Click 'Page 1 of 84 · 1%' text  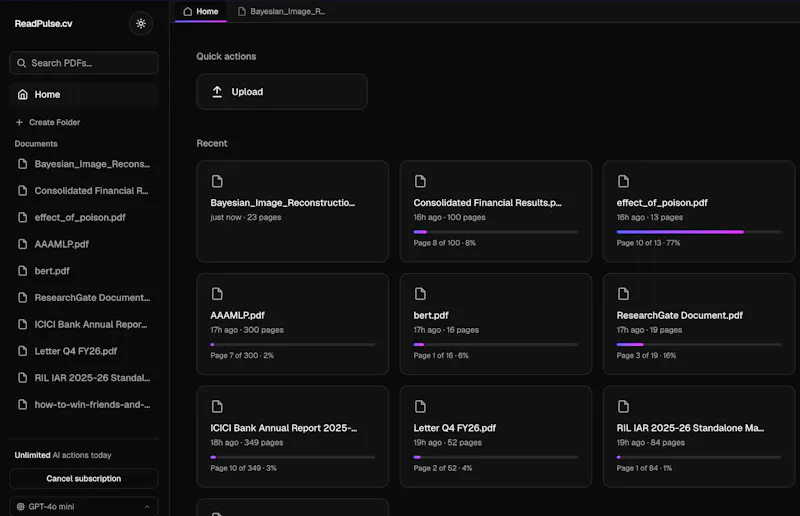[644, 468]
